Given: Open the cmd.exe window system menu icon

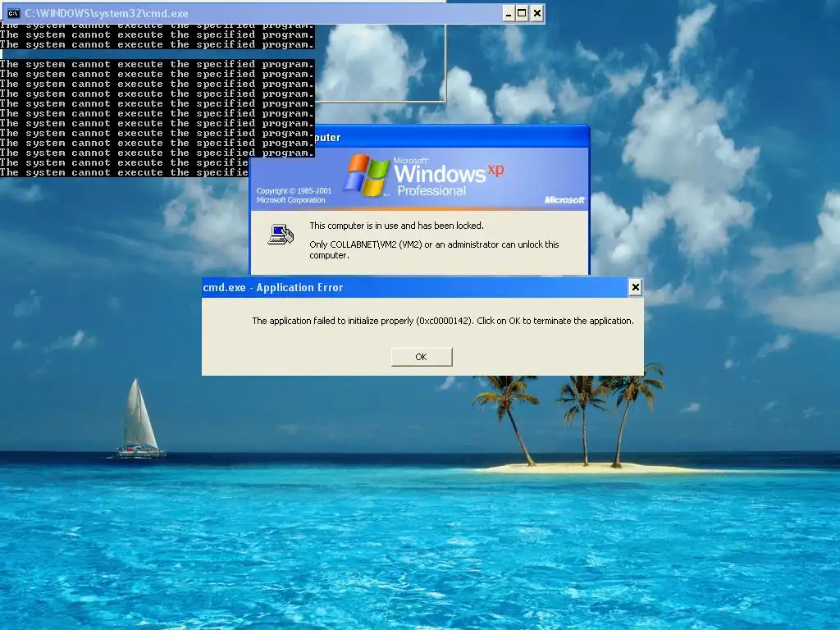Looking at the screenshot, I should (x=13, y=13).
